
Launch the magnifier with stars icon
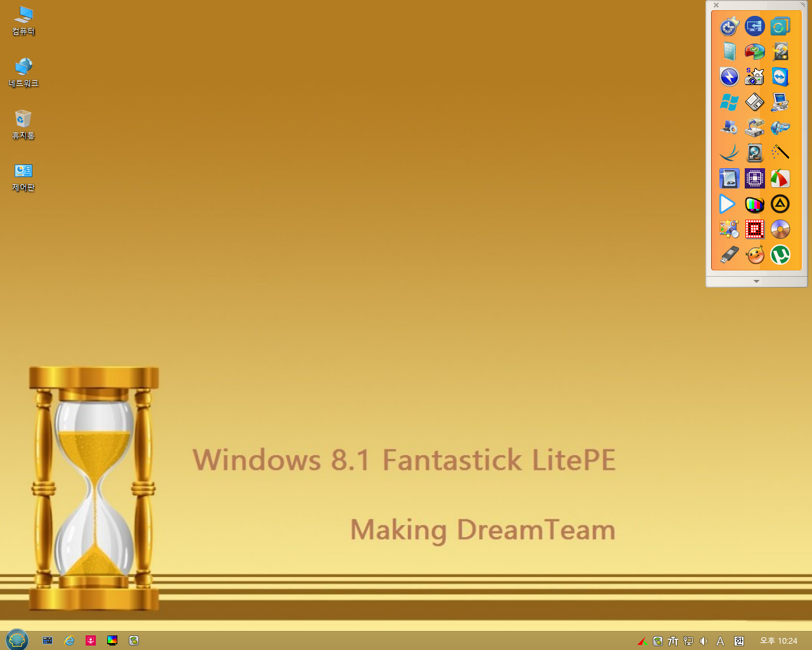point(729,229)
